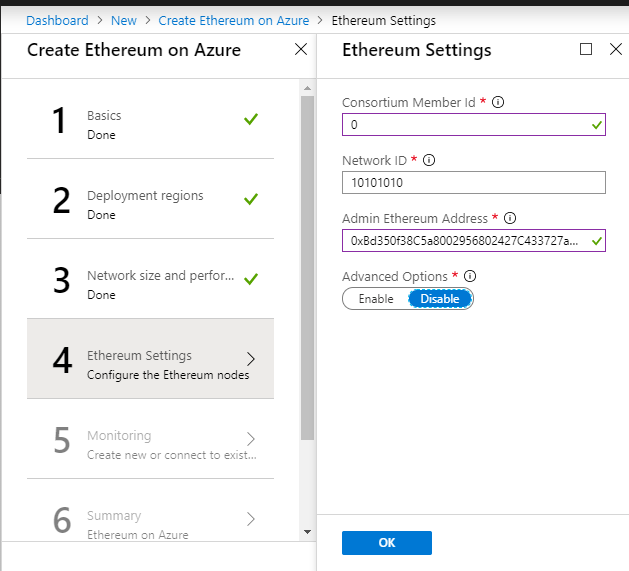The image size is (629, 571).
Task: Click the Admin Ethereum Address field
Action: 474,241
